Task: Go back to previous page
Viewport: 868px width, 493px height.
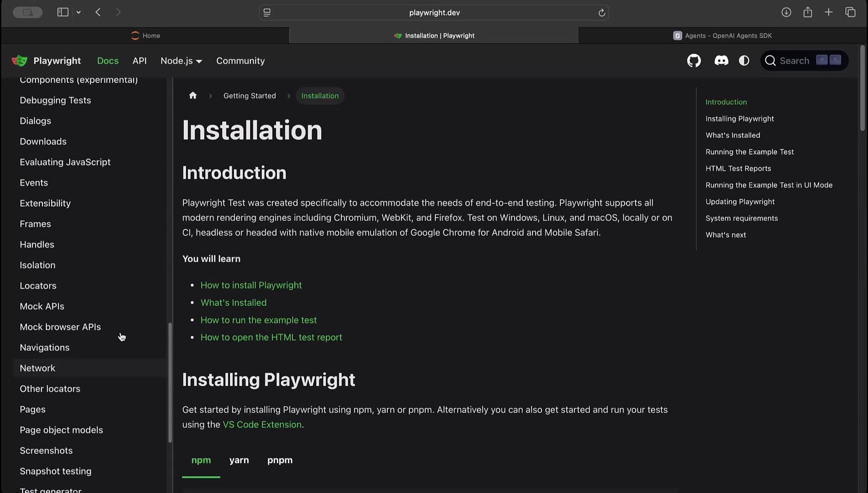Action: coord(98,12)
